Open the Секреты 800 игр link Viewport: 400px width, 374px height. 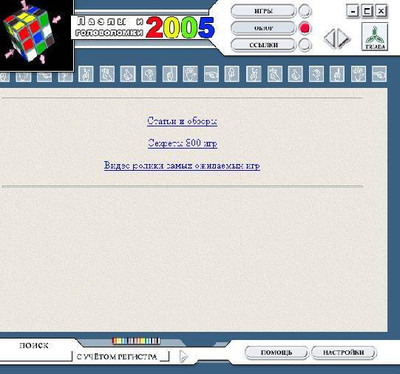tap(183, 143)
